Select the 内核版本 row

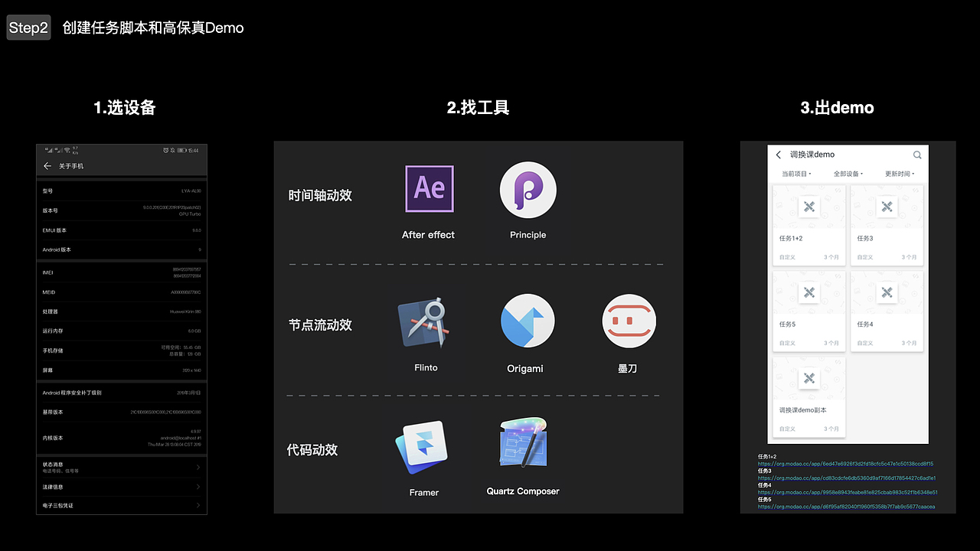click(x=122, y=438)
